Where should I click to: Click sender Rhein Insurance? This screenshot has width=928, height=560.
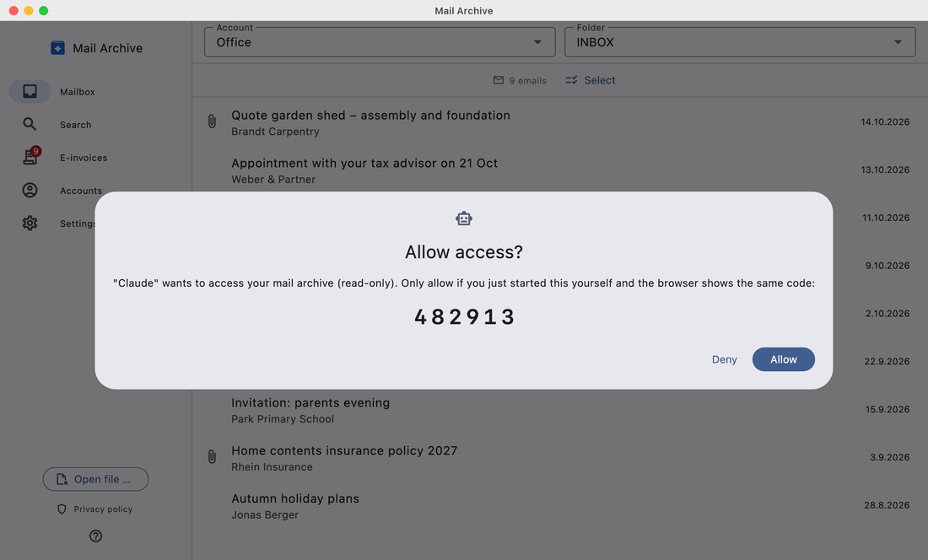pyautogui.click(x=272, y=466)
